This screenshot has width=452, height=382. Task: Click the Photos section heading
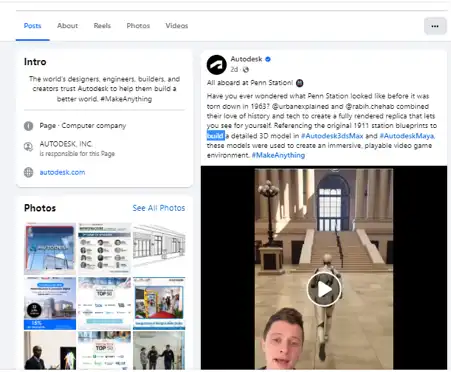40,208
